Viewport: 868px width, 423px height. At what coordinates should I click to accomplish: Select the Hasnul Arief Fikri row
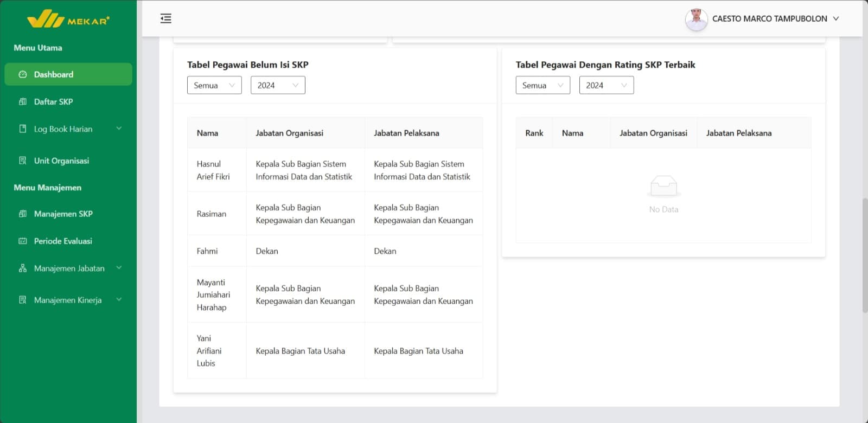(x=213, y=170)
